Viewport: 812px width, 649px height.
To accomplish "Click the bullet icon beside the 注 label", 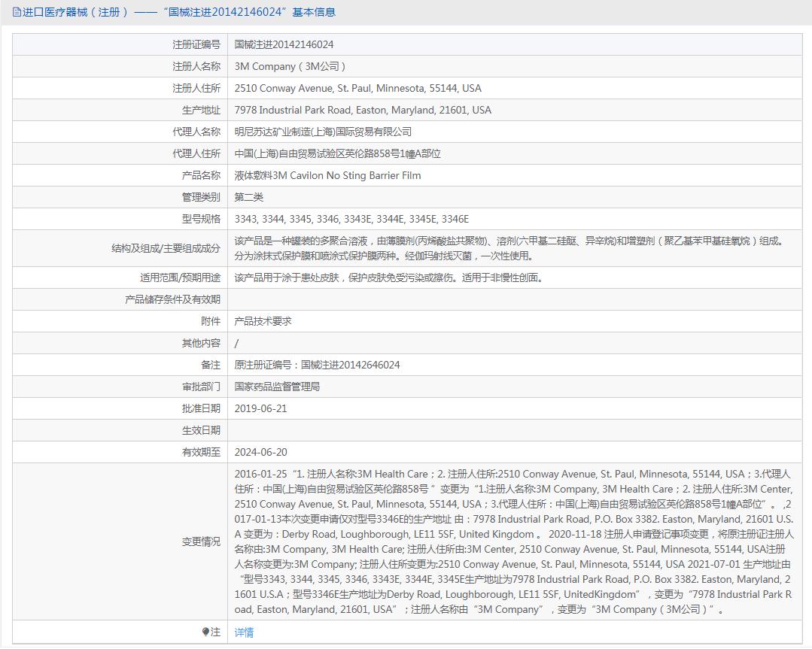I will [205, 632].
